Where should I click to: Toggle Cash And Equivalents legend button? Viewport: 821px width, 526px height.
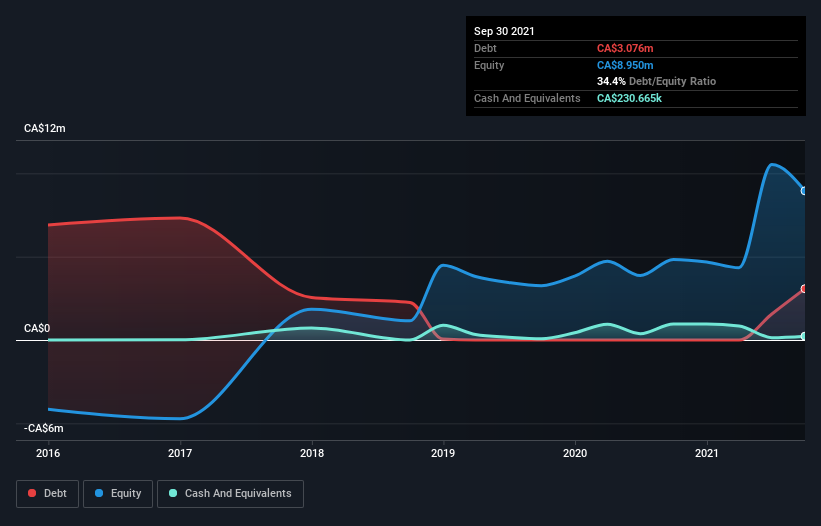(230, 494)
